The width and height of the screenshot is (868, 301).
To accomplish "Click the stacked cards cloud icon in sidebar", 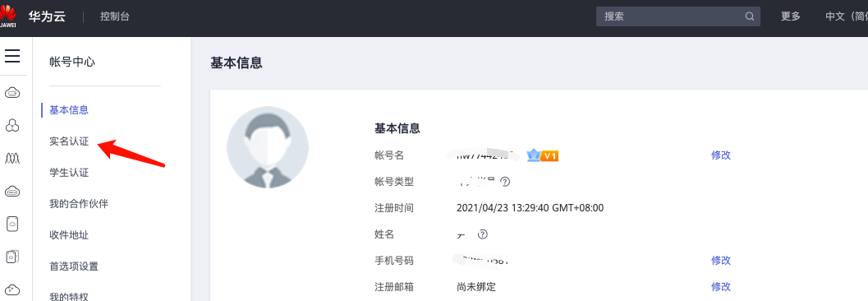I will pos(12,257).
